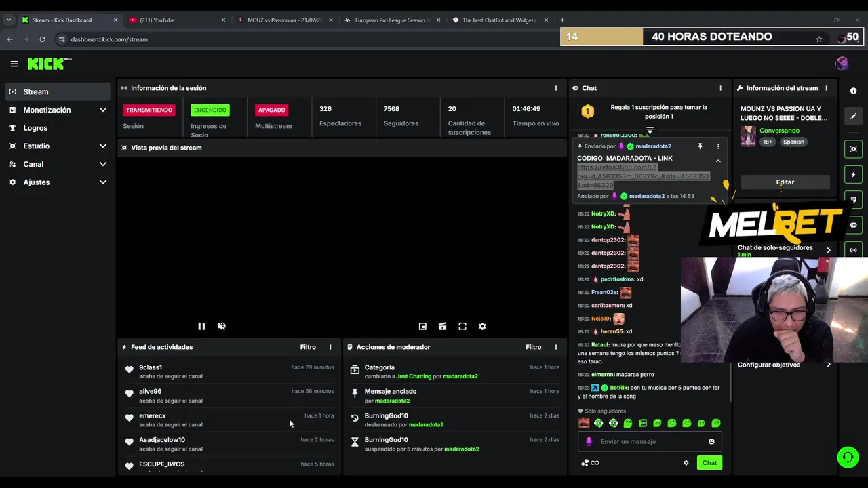Open chat settings gear next to the Chat button
Image resolution: width=868 pixels, height=488 pixels.
point(686,463)
